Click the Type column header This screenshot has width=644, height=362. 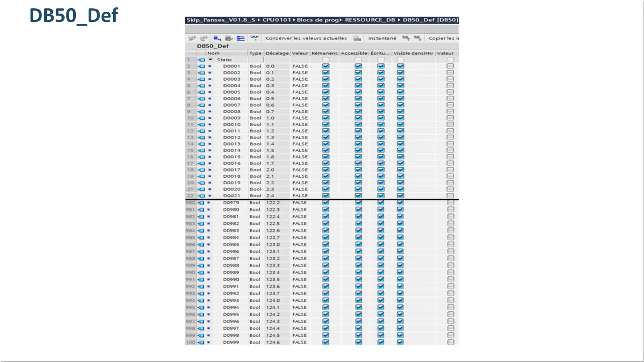[255, 53]
